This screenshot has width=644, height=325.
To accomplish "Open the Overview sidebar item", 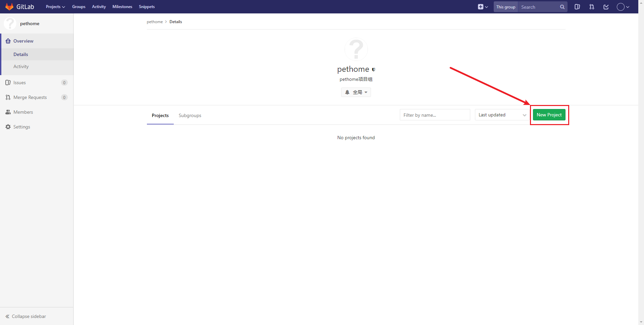I will tap(37, 41).
